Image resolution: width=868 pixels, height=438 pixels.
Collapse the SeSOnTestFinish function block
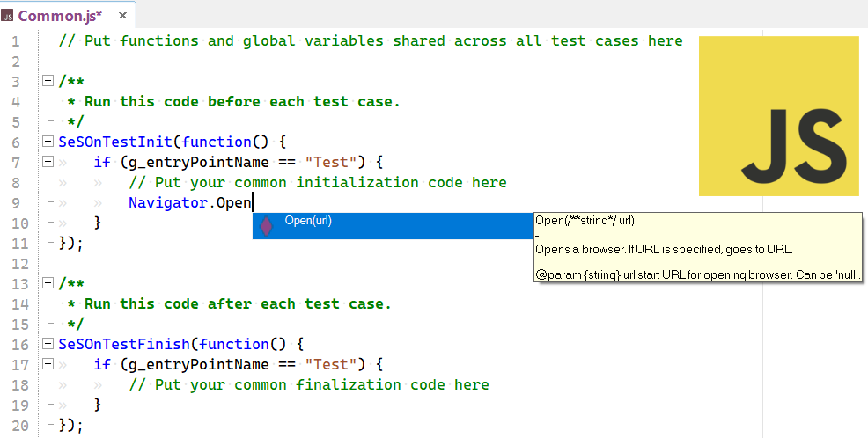tap(48, 344)
